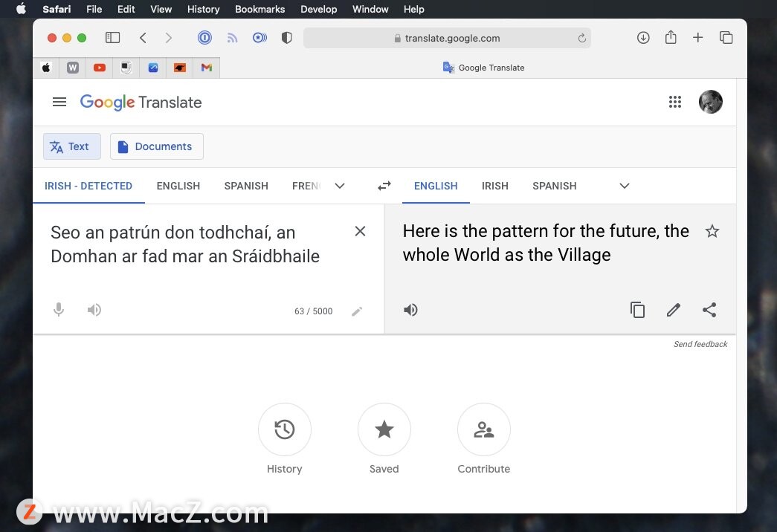
Task: Open the 1Password extension
Action: [x=204, y=38]
